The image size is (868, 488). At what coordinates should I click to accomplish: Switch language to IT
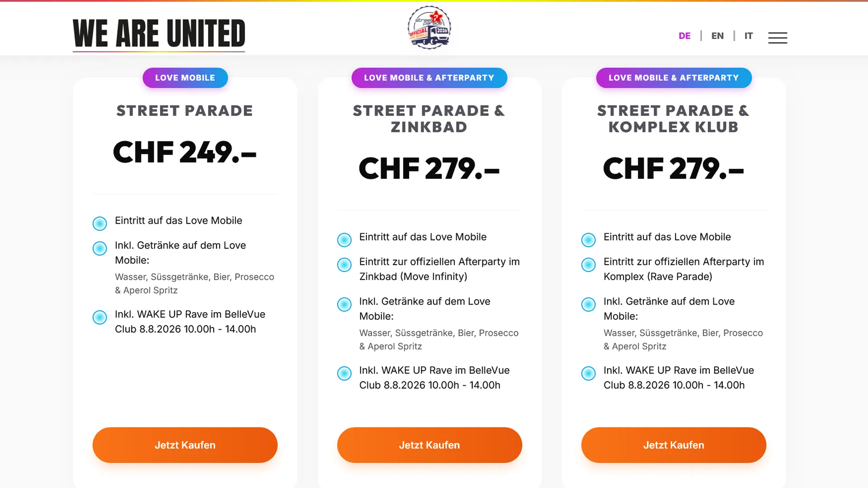pos(749,36)
